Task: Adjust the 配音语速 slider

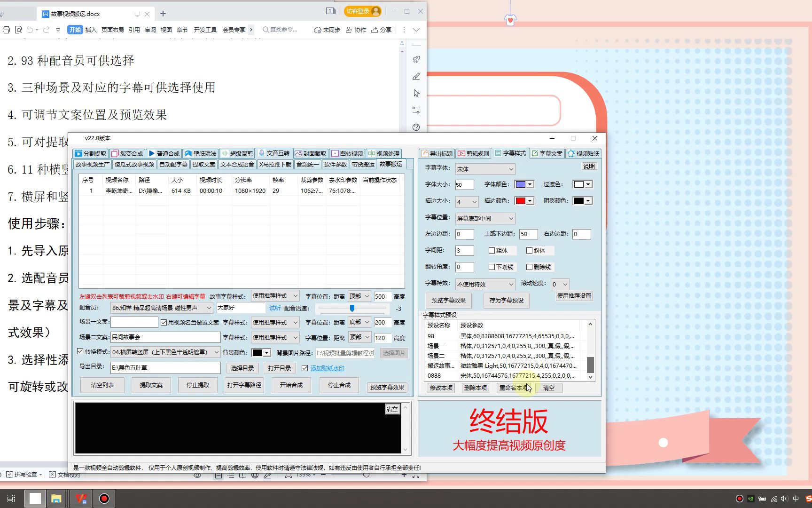Action: point(351,309)
